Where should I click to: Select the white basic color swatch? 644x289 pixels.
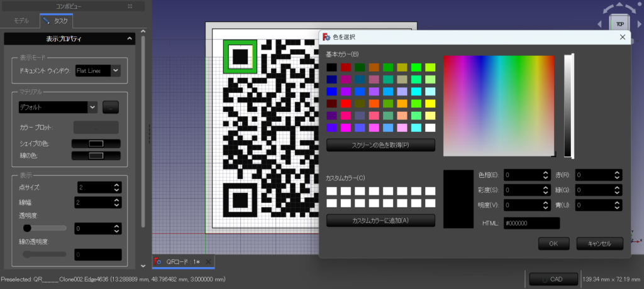[430, 128]
